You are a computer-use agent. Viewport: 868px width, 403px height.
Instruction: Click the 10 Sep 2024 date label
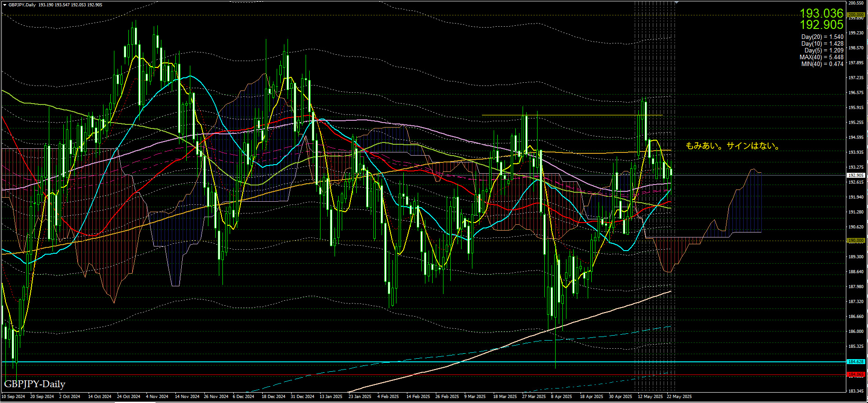(x=14, y=397)
